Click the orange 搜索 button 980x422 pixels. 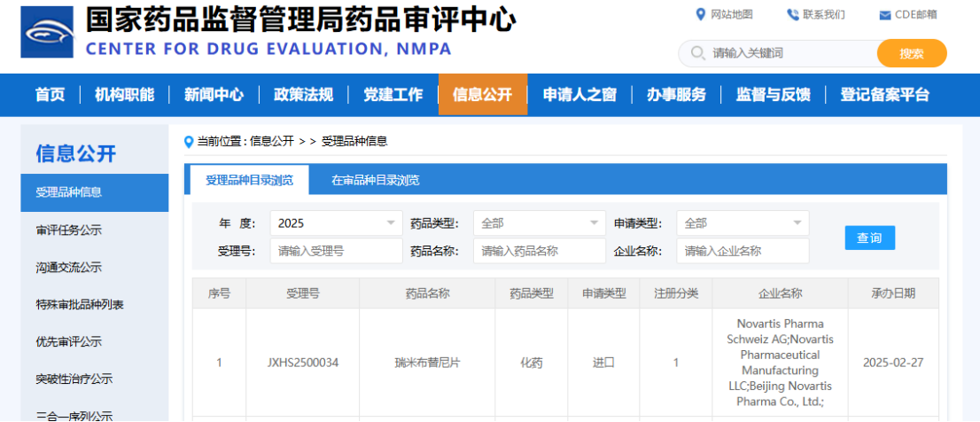coord(911,53)
